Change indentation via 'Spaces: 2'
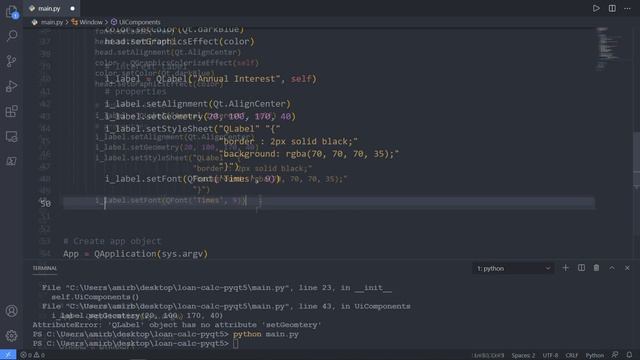 click(523, 355)
